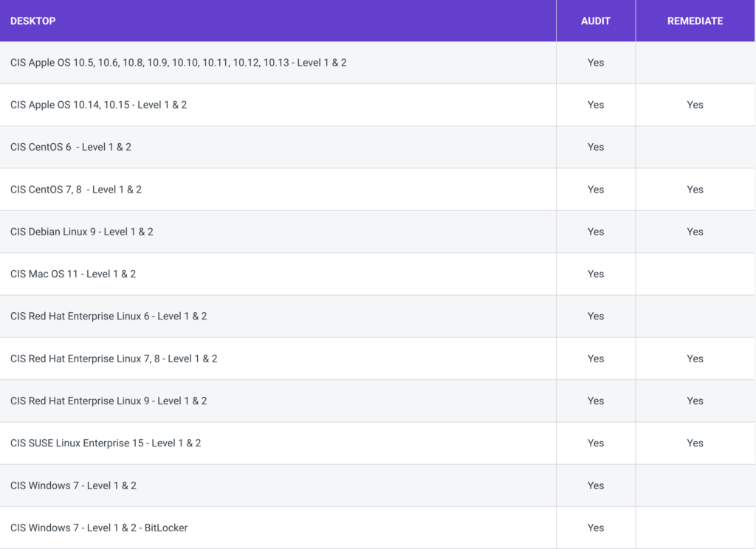Click Remediate Yes for Apple OS 10.14, 10.15
Screen dimensions: 756x549
pyautogui.click(x=695, y=105)
